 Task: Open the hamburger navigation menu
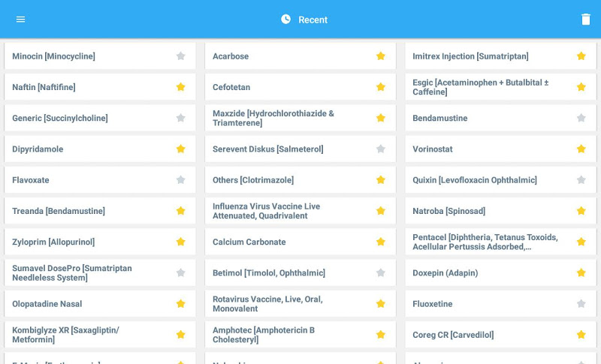click(20, 19)
